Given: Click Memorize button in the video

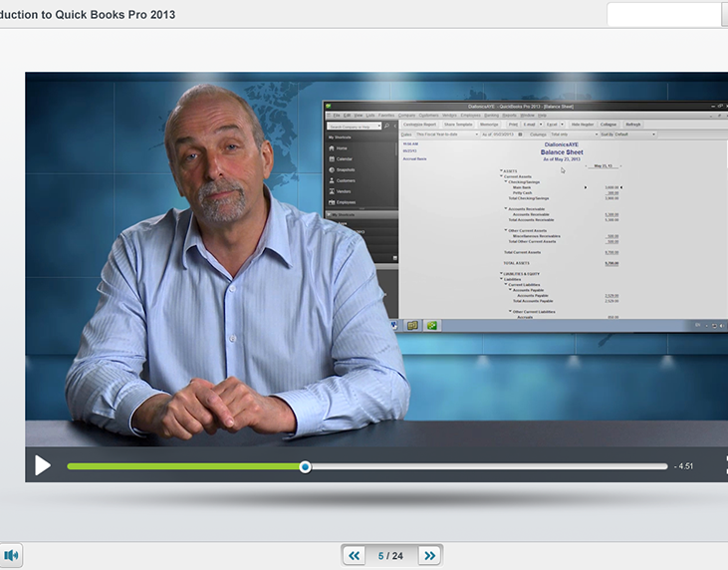Looking at the screenshot, I should point(489,125).
